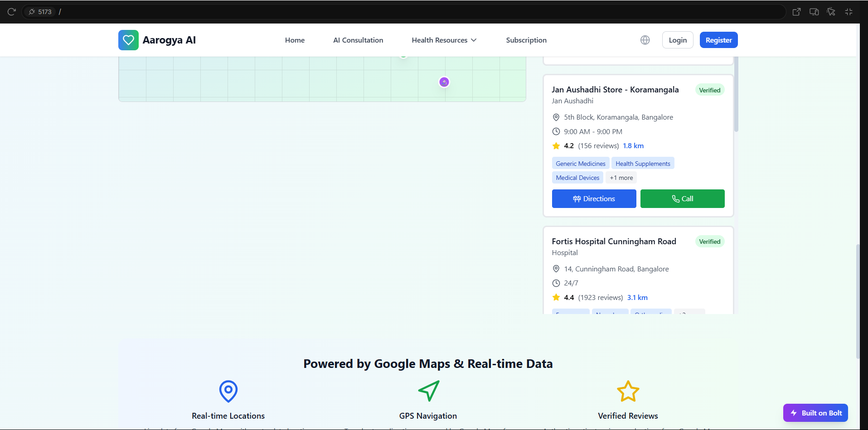Select the Generic Medicines tag
Screen dimensions: 868x430
[581, 164]
